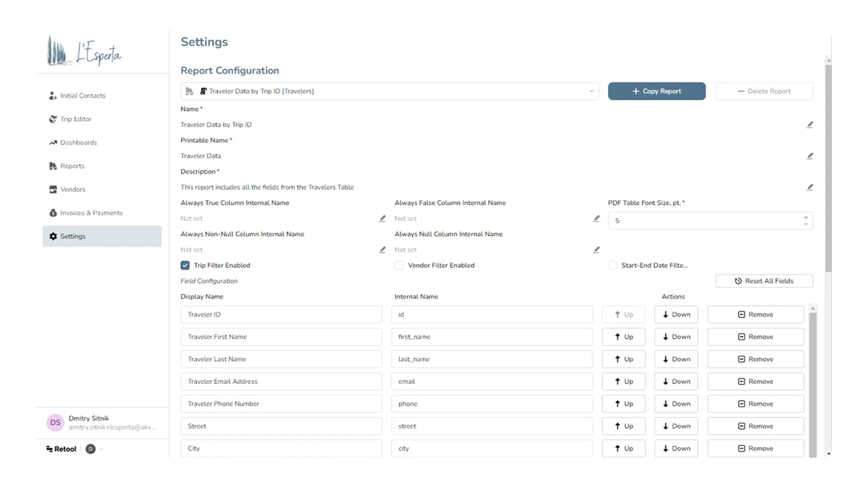Disable the Trip Filter Enabled checkbox
Screen dimensions: 868x488
click(185, 266)
